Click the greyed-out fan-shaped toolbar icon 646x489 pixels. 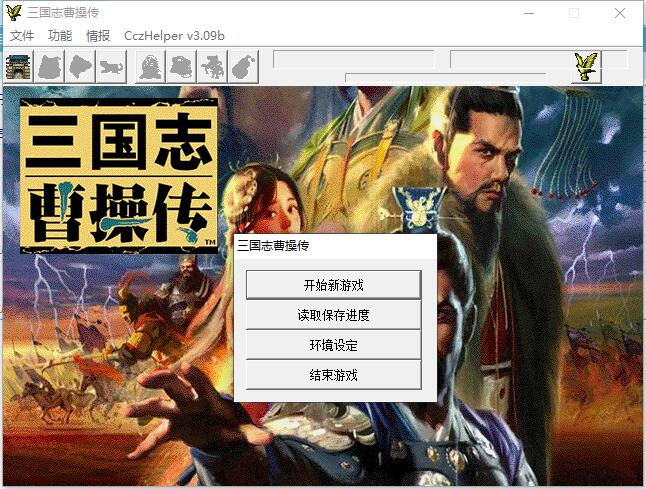tap(80, 67)
